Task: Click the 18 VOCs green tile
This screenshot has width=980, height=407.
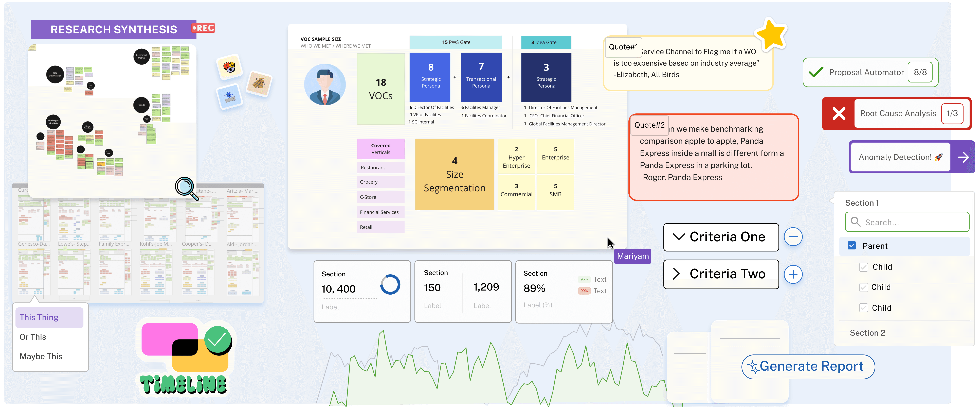Action: [x=380, y=89]
